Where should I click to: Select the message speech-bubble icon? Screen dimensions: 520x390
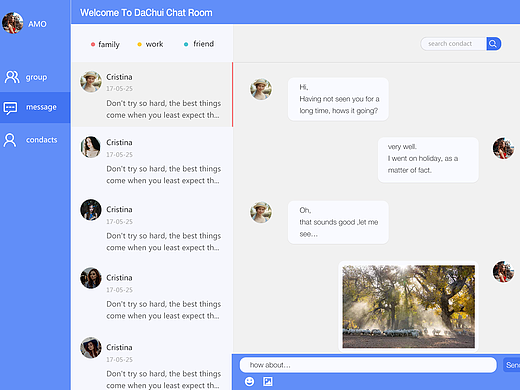click(x=10, y=108)
